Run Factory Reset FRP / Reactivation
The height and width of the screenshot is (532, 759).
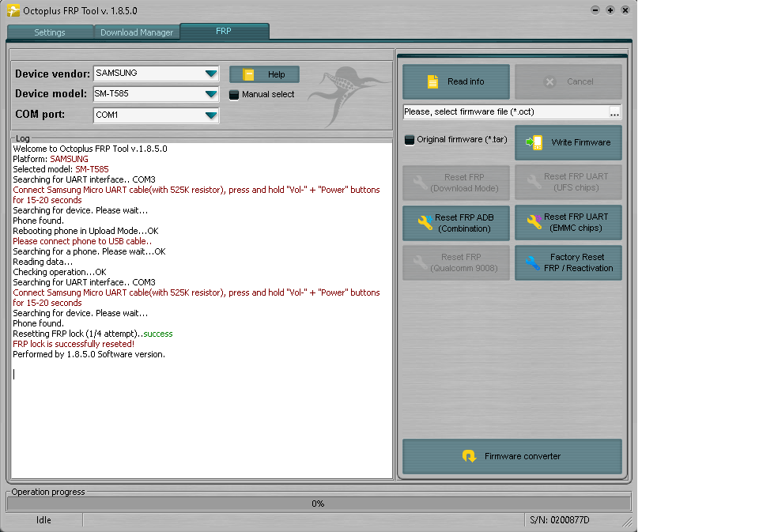coord(568,263)
